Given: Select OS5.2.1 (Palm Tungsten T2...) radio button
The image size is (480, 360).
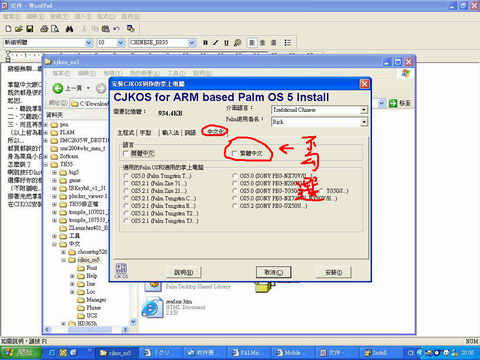Looking at the screenshot, I should 126,213.
